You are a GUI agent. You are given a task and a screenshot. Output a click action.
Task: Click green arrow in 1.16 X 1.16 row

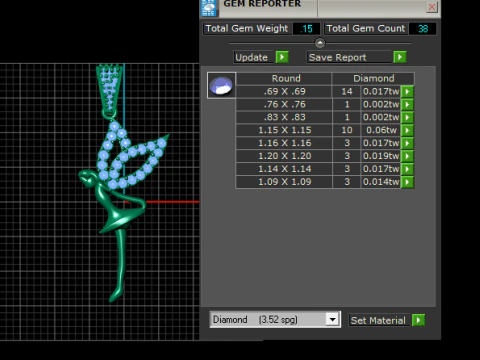407,143
